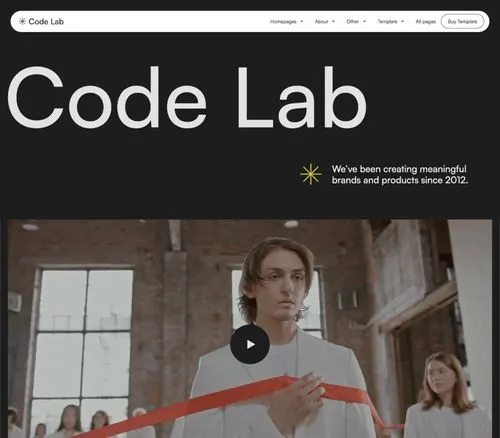Click the yellow starburst icon beside tagline

tap(311, 174)
